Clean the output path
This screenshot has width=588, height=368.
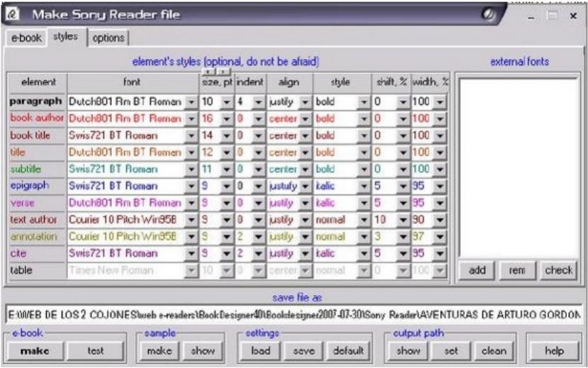click(494, 351)
